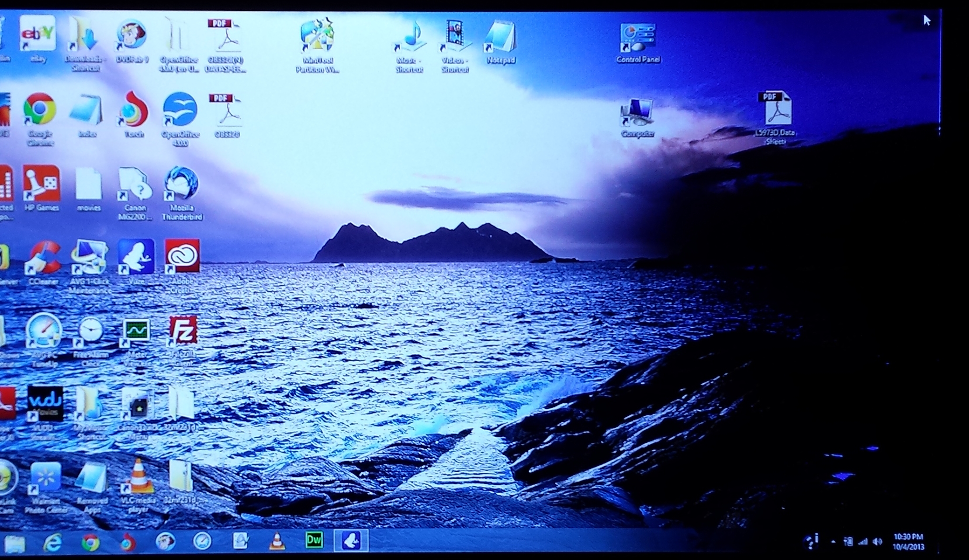969x560 pixels.
Task: Launch Adobe Creative Cloud desktop icon
Action: [x=182, y=256]
